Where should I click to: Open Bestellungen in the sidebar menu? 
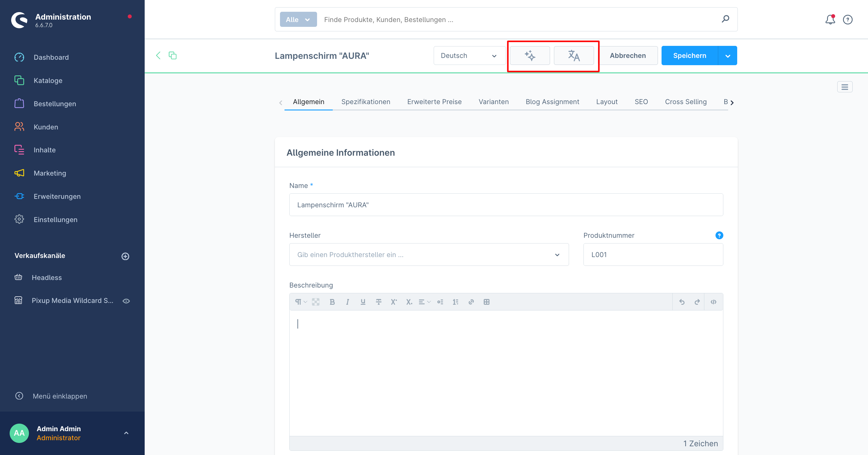(x=55, y=104)
